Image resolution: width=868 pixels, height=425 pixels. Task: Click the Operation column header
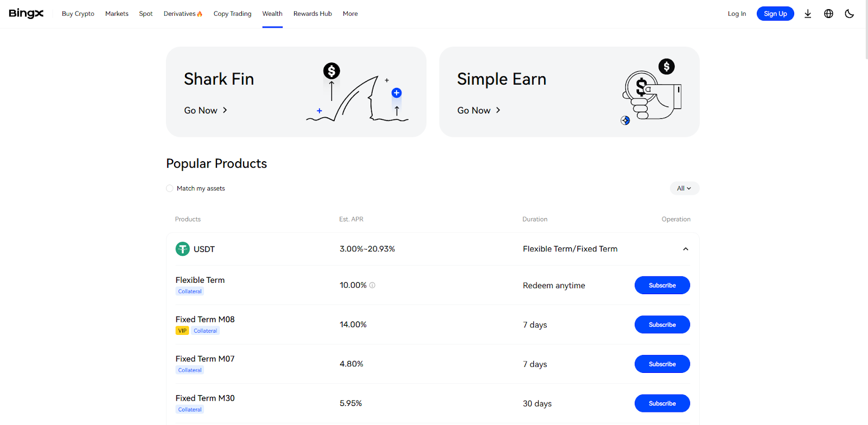tap(676, 219)
